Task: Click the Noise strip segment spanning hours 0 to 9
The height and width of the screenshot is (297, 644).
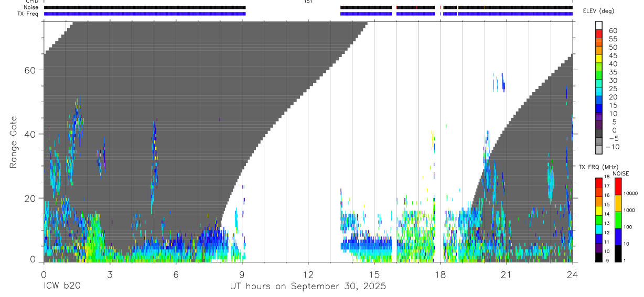Action: (x=145, y=7)
